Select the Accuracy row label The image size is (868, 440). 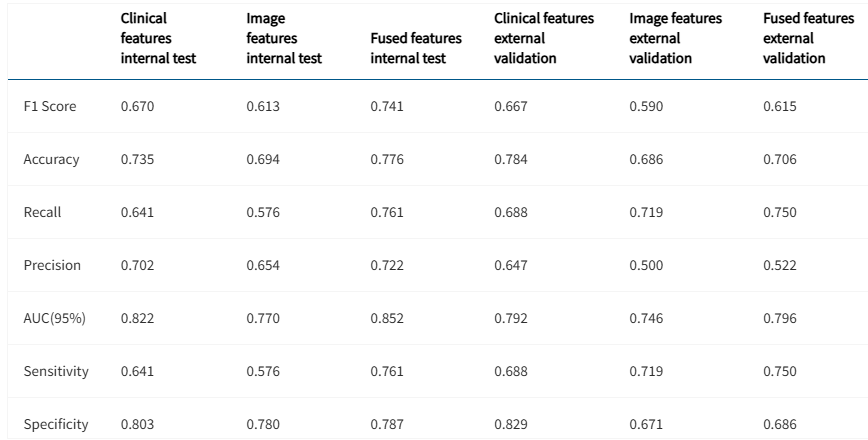(x=51, y=159)
